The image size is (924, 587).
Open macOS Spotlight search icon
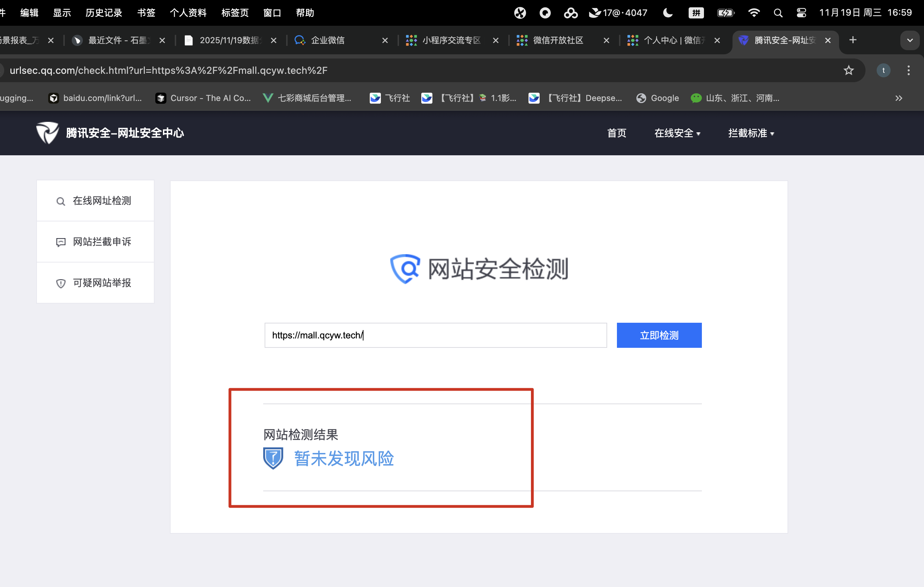point(777,13)
